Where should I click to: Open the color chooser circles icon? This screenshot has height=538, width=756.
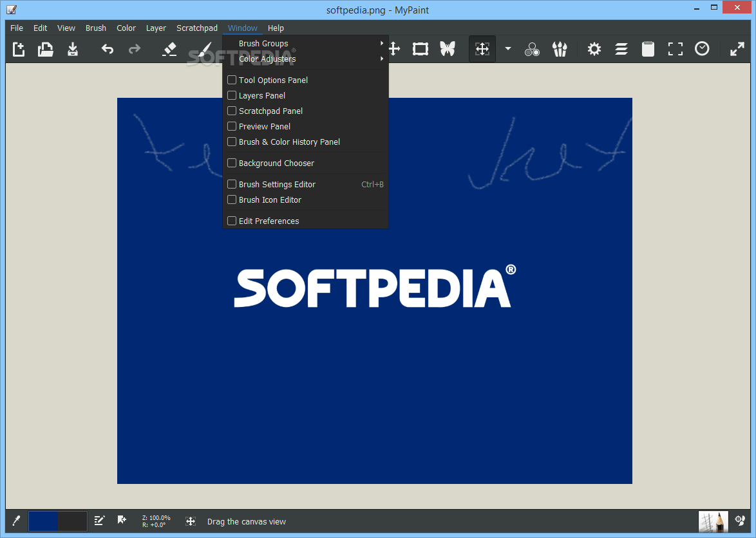click(533, 49)
